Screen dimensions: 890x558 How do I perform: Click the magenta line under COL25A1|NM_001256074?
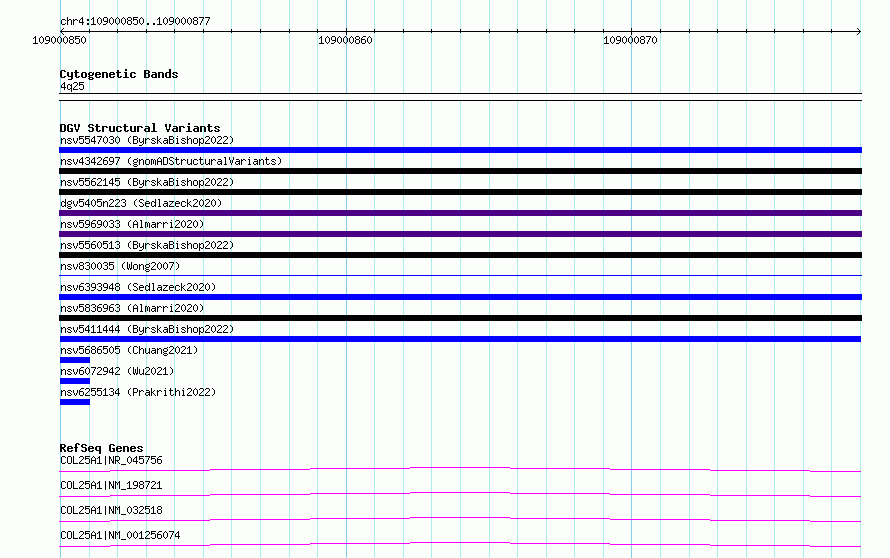(x=460, y=544)
